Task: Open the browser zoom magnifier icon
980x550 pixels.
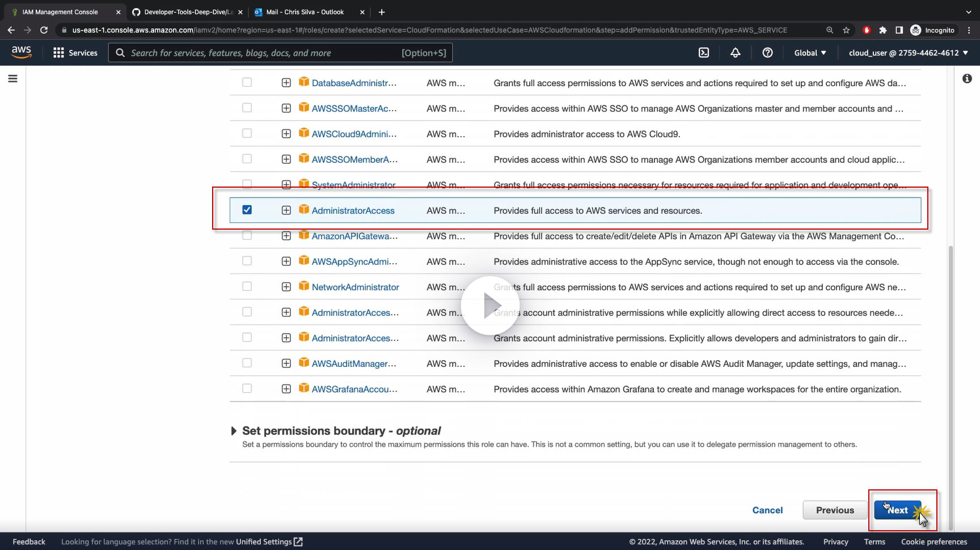Action: pos(830,30)
